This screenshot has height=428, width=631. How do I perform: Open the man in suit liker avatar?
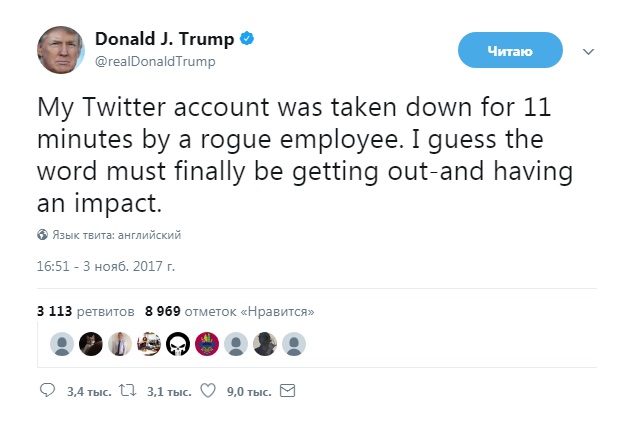(x=120, y=344)
